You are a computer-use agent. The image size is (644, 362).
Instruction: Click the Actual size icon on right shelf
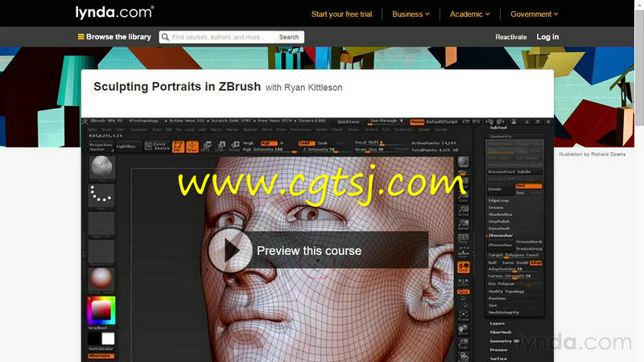click(x=464, y=210)
